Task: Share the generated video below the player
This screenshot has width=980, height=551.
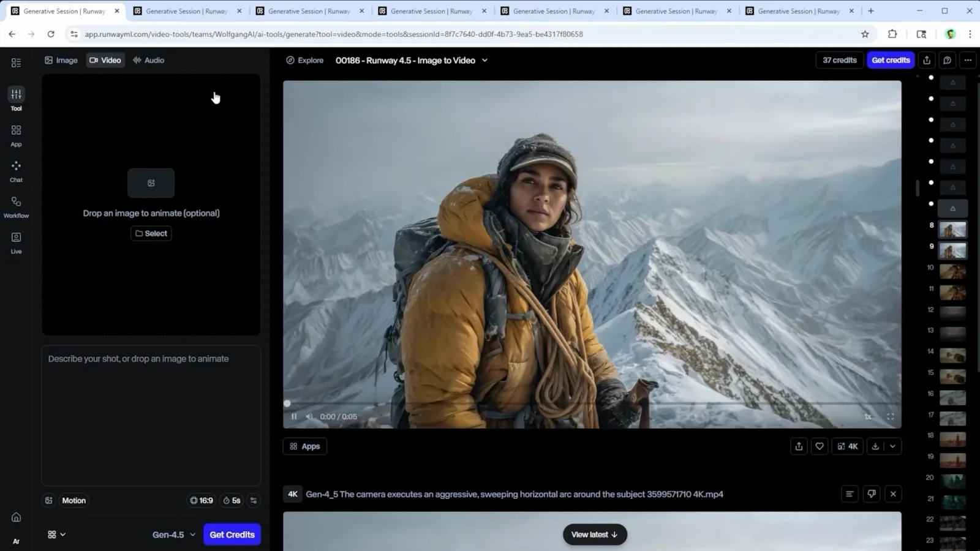Action: [799, 446]
